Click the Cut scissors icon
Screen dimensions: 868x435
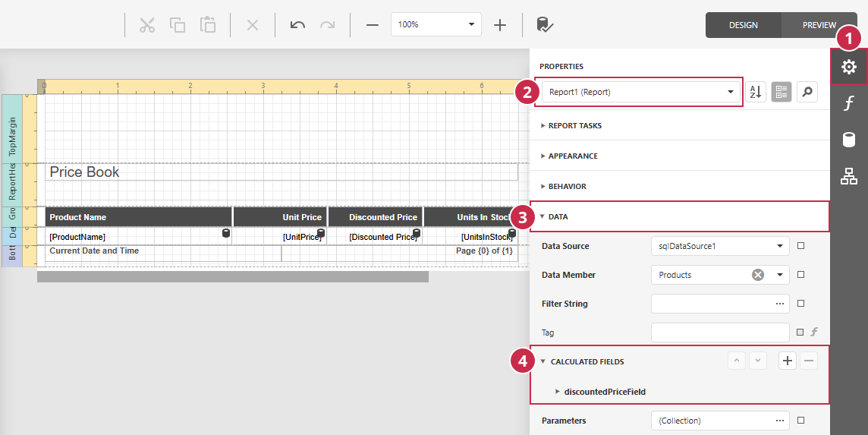coord(147,25)
